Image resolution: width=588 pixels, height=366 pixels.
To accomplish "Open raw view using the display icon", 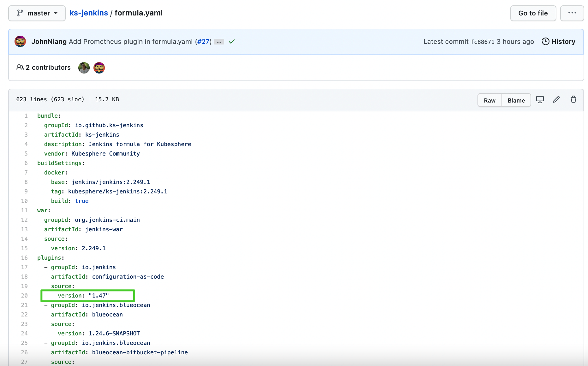I will coord(540,100).
